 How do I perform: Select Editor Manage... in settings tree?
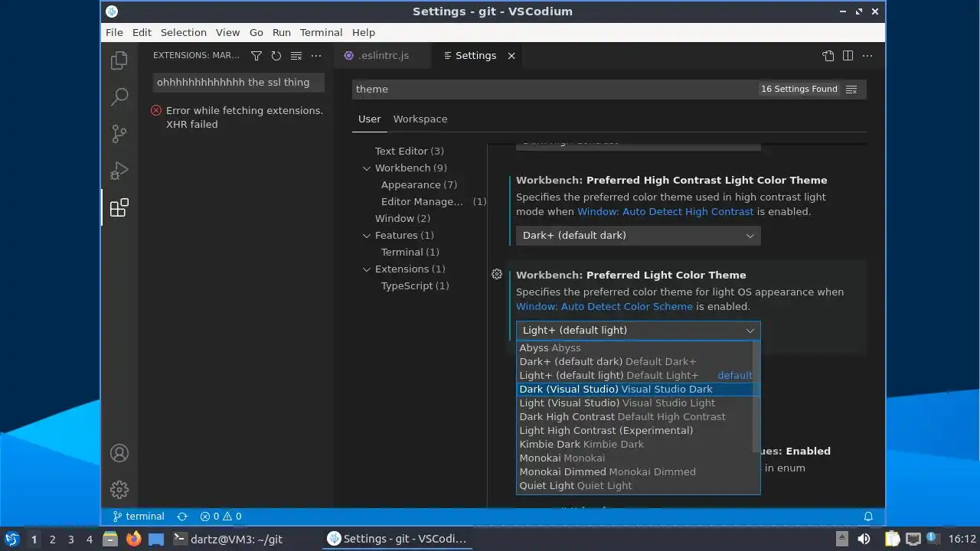point(433,202)
